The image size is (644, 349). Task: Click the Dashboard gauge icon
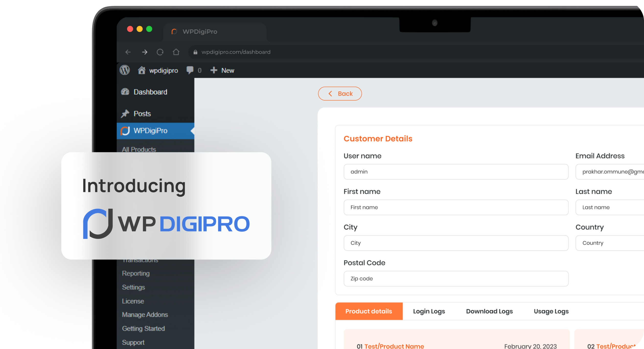pyautogui.click(x=125, y=92)
